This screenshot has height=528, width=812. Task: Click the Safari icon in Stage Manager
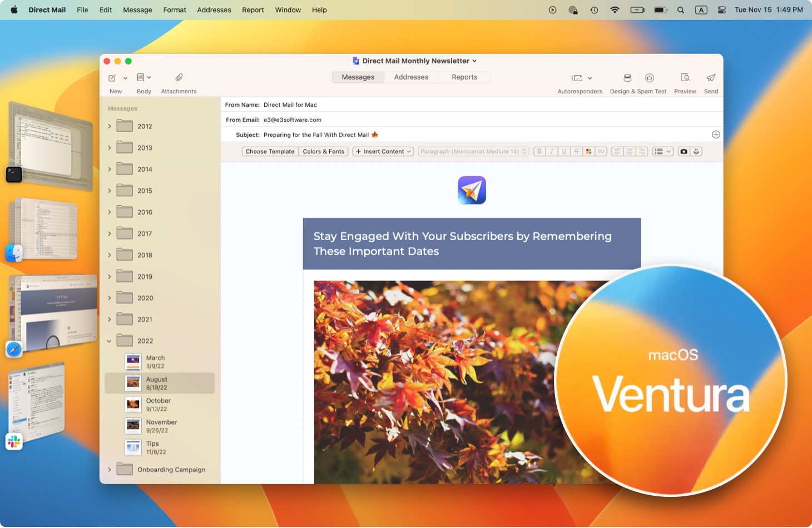(14, 349)
